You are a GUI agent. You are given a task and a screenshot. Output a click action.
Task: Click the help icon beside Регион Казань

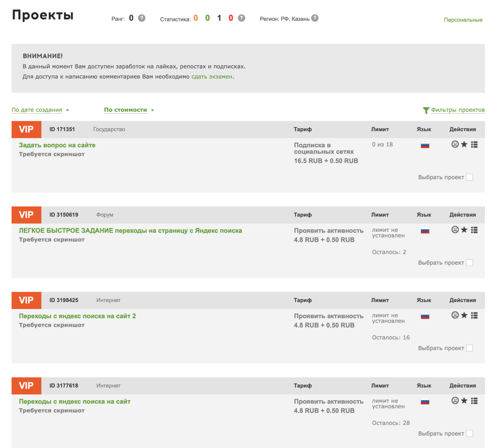tap(315, 18)
